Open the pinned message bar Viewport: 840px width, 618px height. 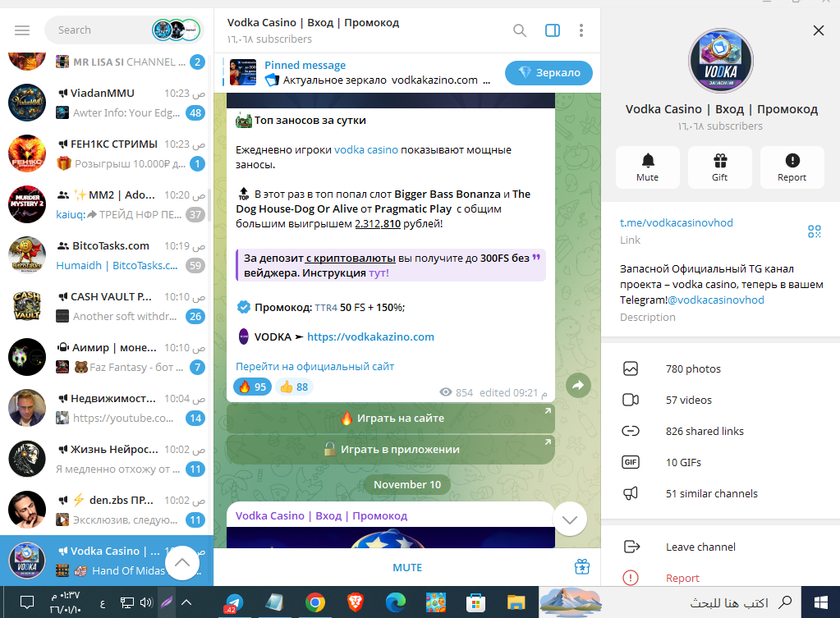(359, 73)
